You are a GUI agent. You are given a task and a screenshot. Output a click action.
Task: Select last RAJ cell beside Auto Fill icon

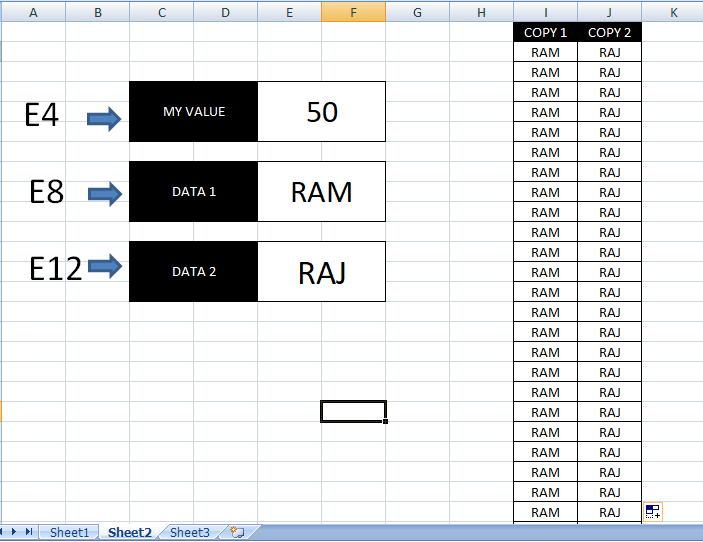click(x=609, y=512)
